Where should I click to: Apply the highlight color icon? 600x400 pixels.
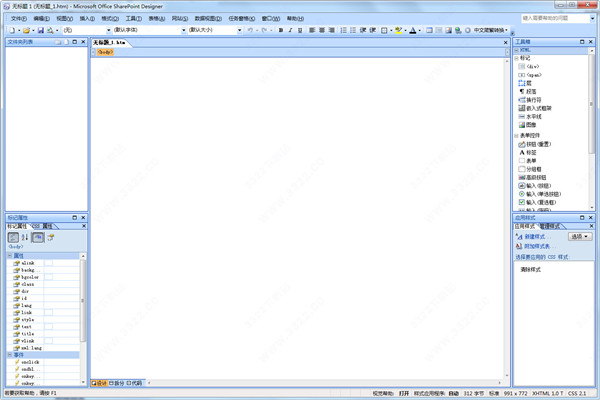pos(398,30)
